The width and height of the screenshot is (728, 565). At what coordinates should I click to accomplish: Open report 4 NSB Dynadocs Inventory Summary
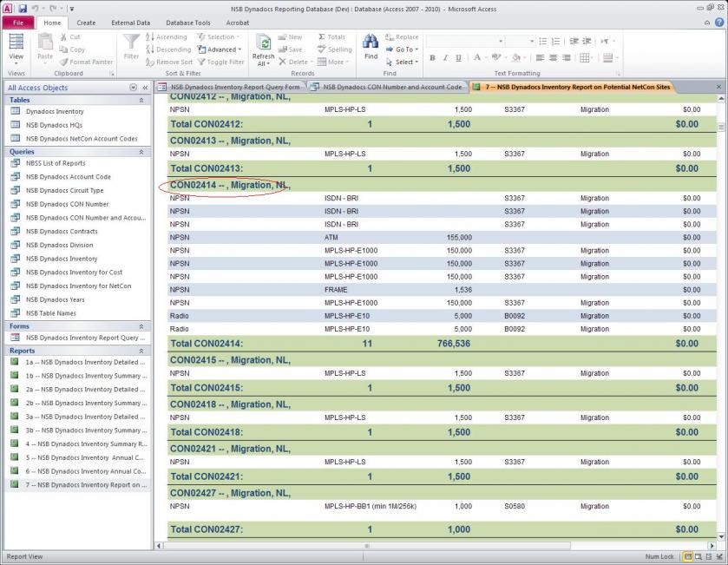point(87,443)
